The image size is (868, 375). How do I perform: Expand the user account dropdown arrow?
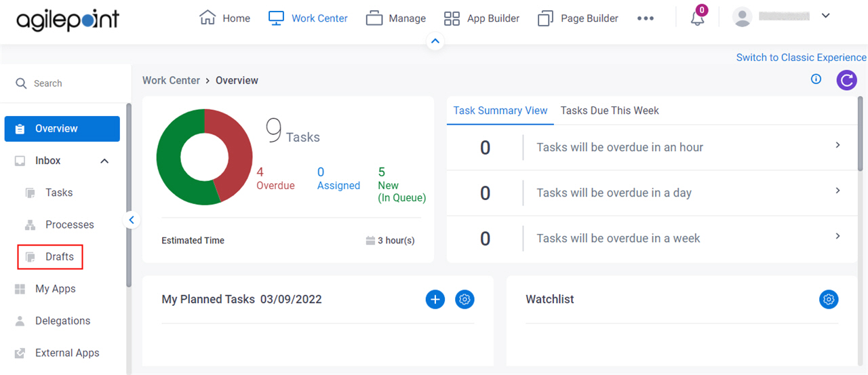[x=825, y=16]
